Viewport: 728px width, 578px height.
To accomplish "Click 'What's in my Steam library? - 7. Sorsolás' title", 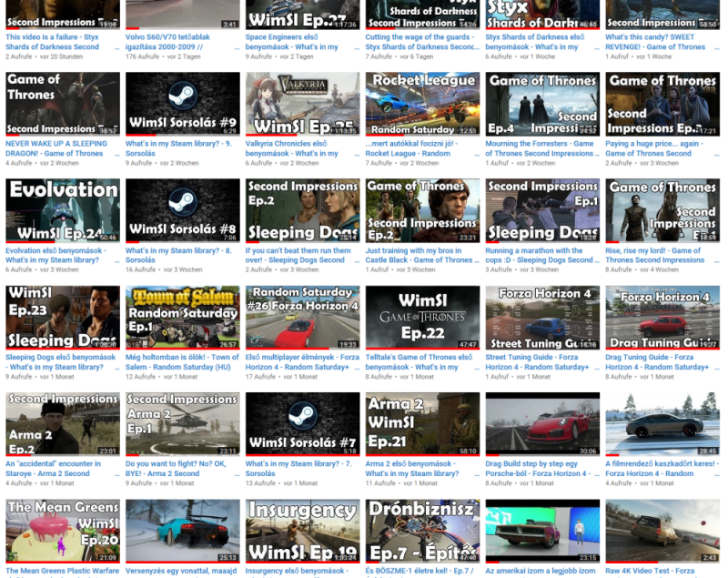I will tap(298, 469).
